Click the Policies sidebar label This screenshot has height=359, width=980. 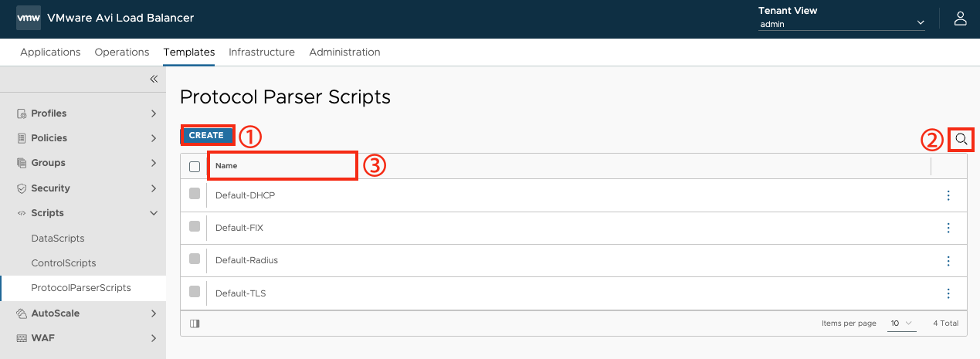tap(49, 138)
